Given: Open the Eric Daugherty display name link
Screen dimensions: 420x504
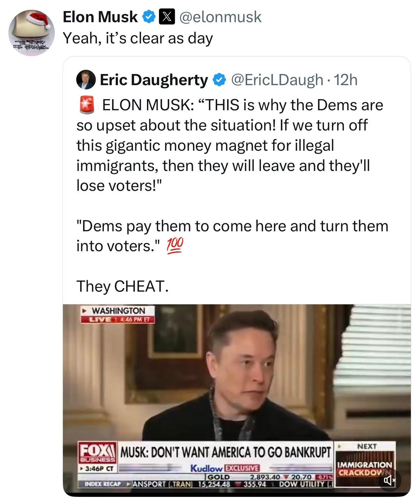Looking at the screenshot, I should (154, 80).
